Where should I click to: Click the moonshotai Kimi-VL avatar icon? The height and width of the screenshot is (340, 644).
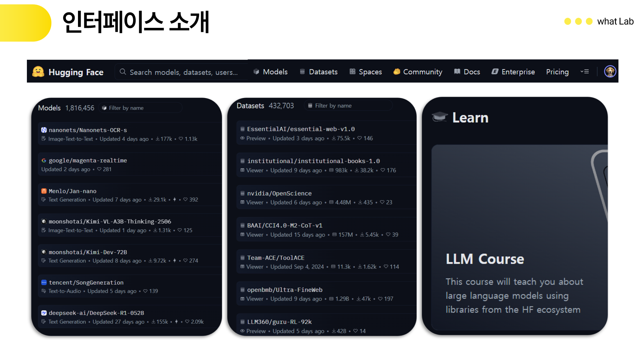click(44, 222)
